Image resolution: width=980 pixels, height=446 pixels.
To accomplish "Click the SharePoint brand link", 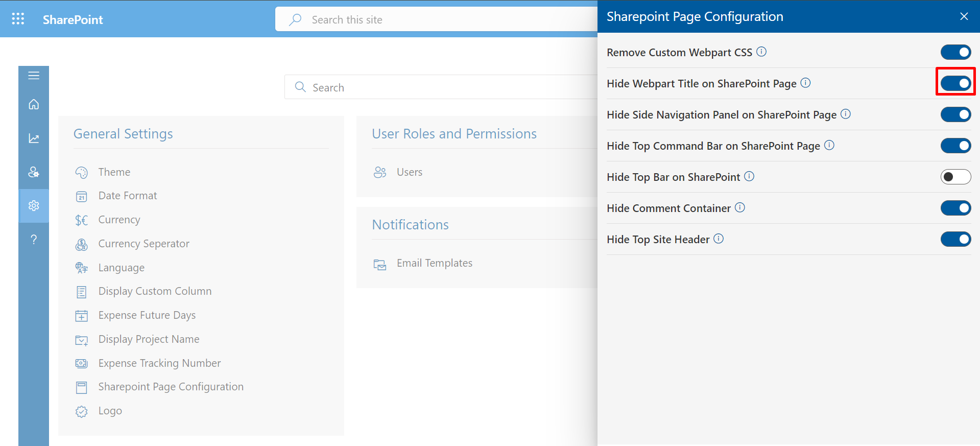I will pos(73,19).
